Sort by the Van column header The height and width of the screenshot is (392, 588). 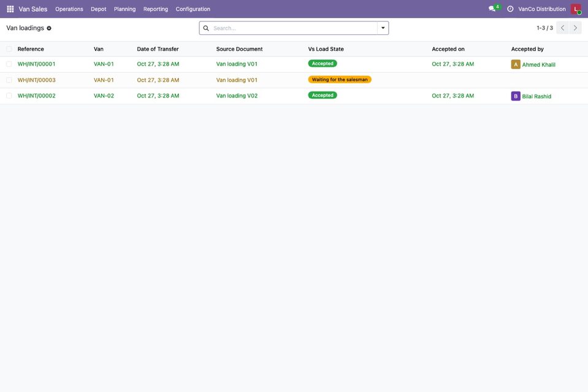(x=99, y=49)
